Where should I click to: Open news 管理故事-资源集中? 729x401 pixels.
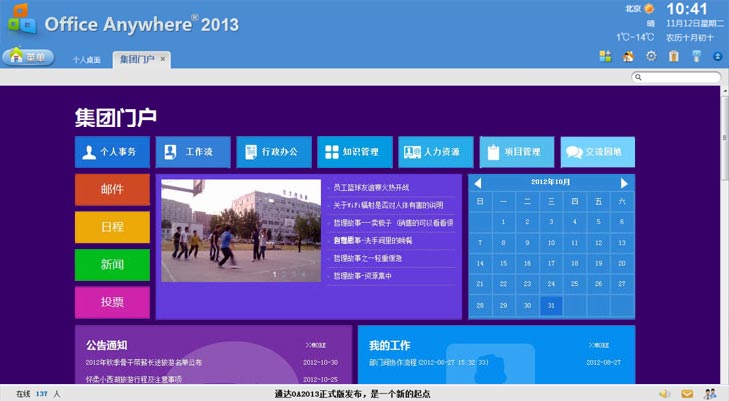point(362,276)
